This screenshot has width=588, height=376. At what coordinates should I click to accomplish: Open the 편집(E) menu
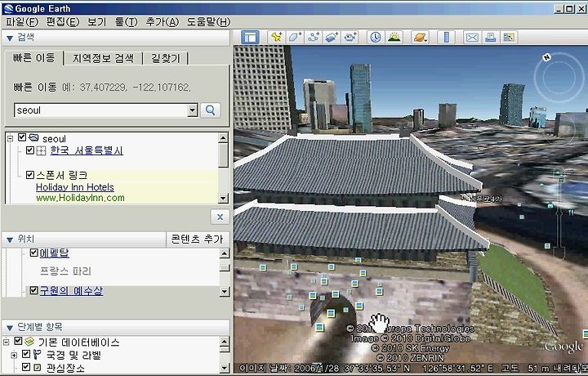[x=62, y=22]
